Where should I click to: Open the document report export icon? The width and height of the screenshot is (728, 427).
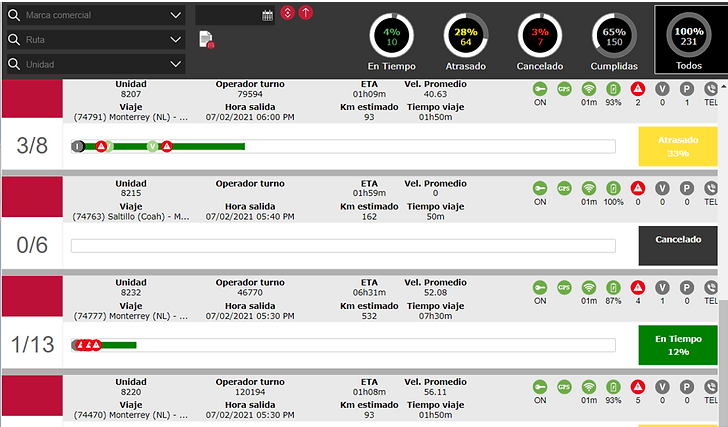click(x=207, y=40)
